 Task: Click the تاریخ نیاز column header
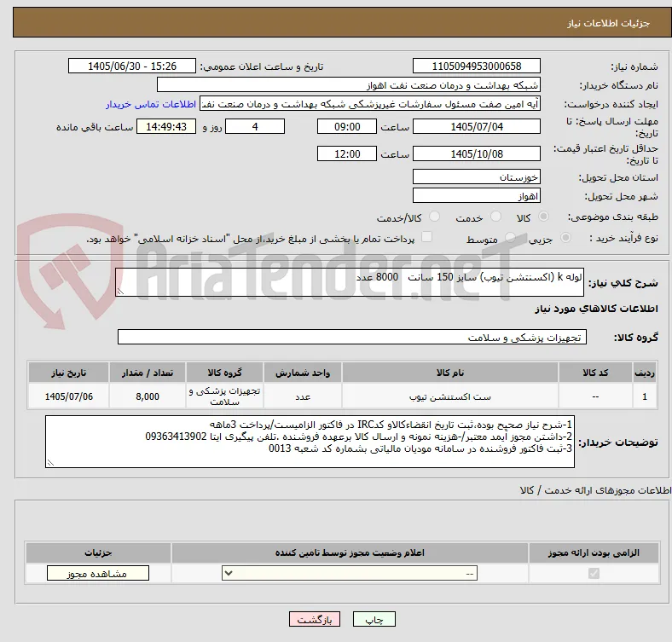68,373
